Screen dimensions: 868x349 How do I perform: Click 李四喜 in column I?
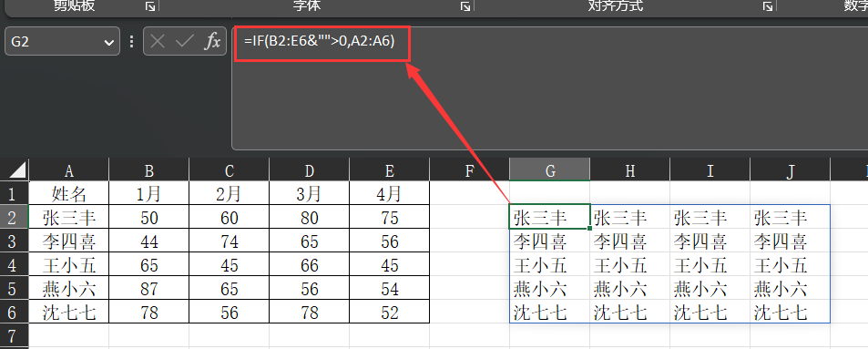(x=710, y=241)
